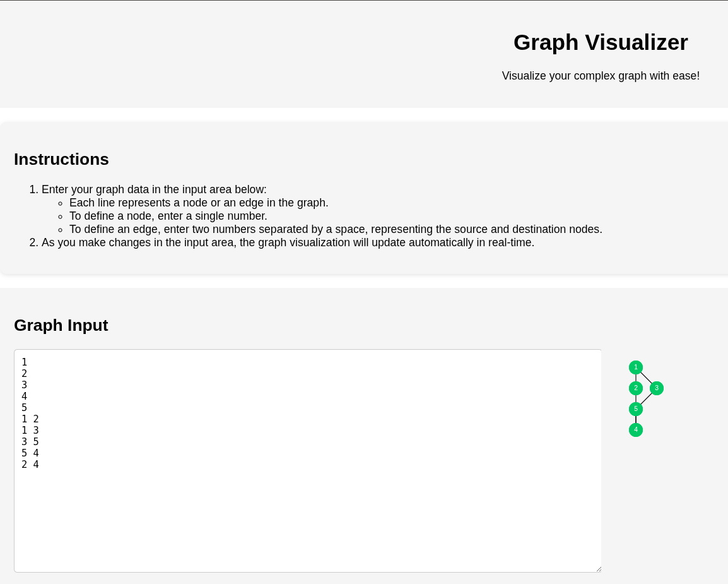This screenshot has height=584, width=728.
Task: Click the 'Graph Visualizer' page title
Action: 601,42
